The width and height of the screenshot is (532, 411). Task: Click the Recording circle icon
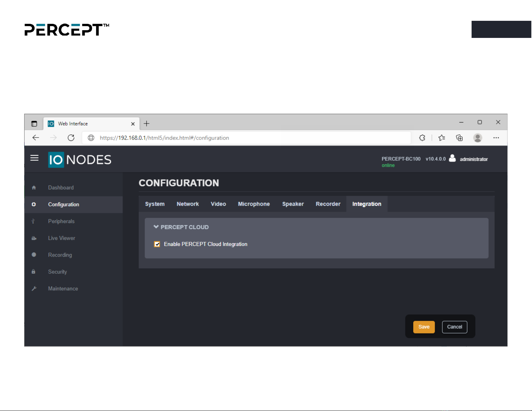pyautogui.click(x=34, y=255)
